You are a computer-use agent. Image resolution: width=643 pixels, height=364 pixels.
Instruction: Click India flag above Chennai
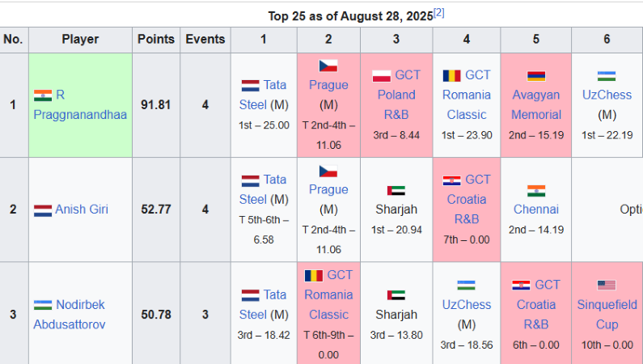pos(535,191)
